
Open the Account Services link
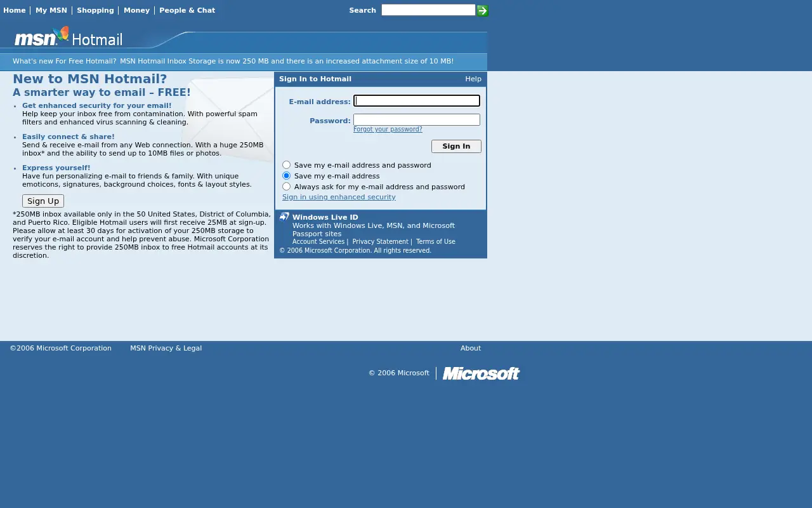pos(318,242)
